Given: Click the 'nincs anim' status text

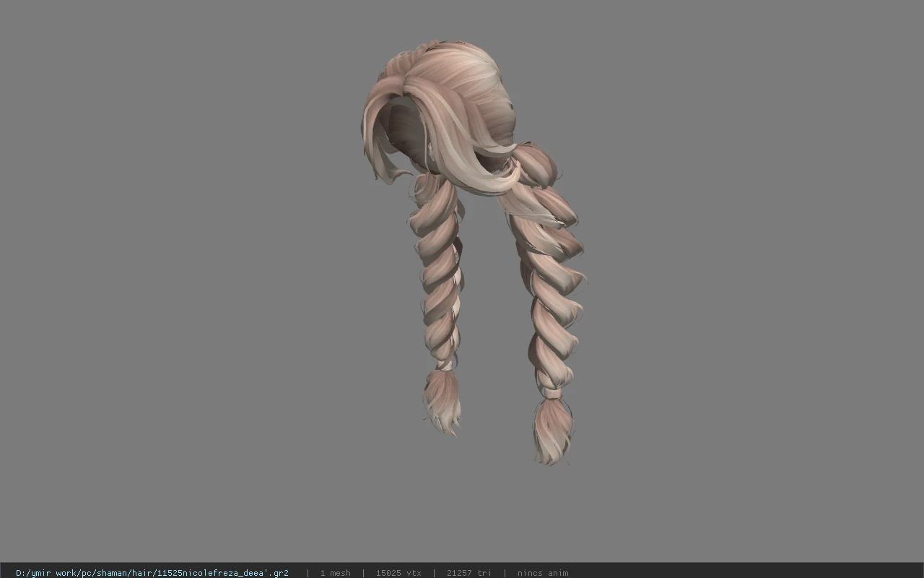Looking at the screenshot, I should (x=543, y=573).
